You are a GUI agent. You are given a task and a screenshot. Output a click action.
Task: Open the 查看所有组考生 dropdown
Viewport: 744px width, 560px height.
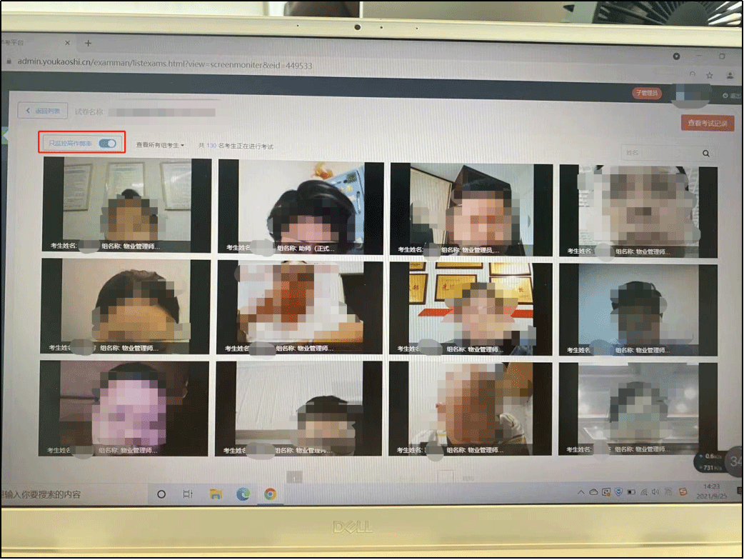coord(160,145)
